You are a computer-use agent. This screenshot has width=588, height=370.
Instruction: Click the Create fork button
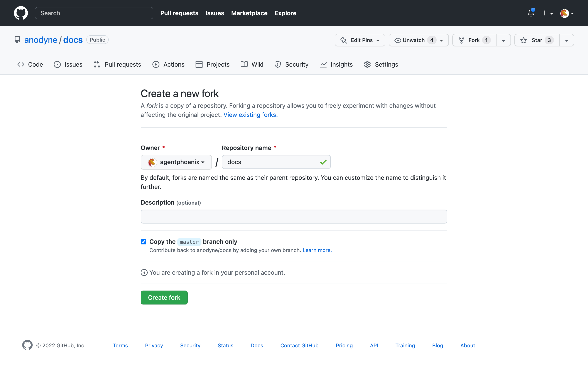click(164, 298)
